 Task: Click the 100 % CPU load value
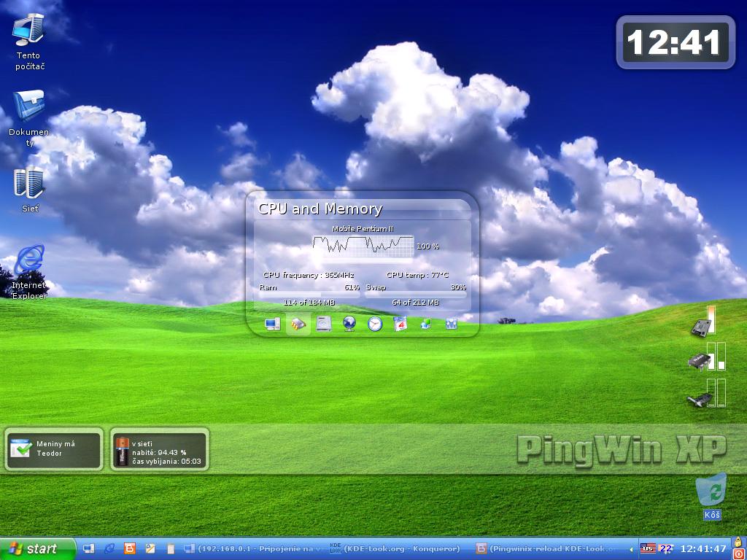427,246
